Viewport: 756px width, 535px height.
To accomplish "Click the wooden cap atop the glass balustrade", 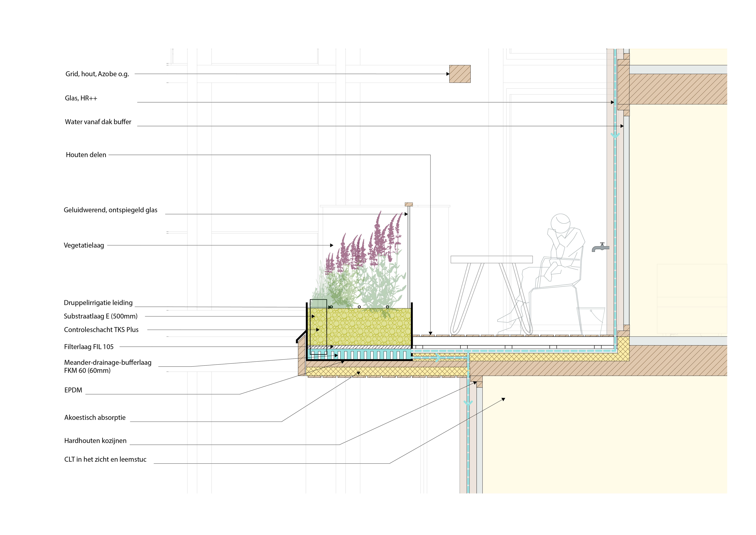I will (409, 205).
